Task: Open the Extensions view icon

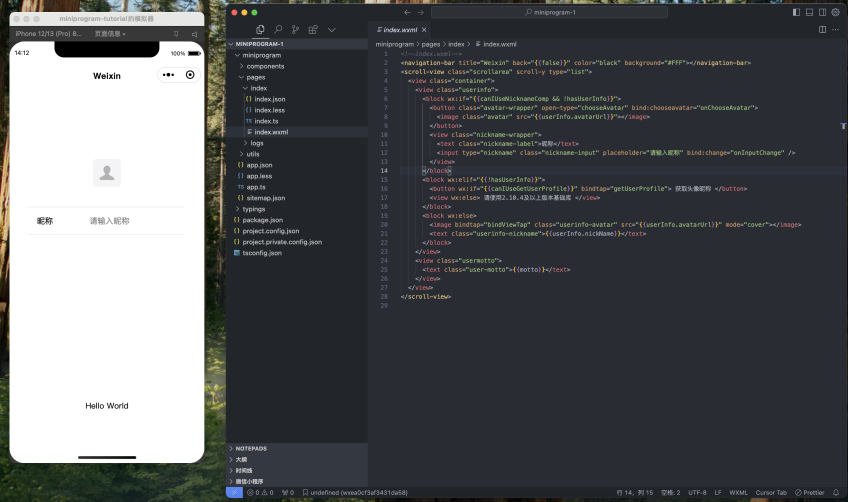Action: (x=313, y=30)
